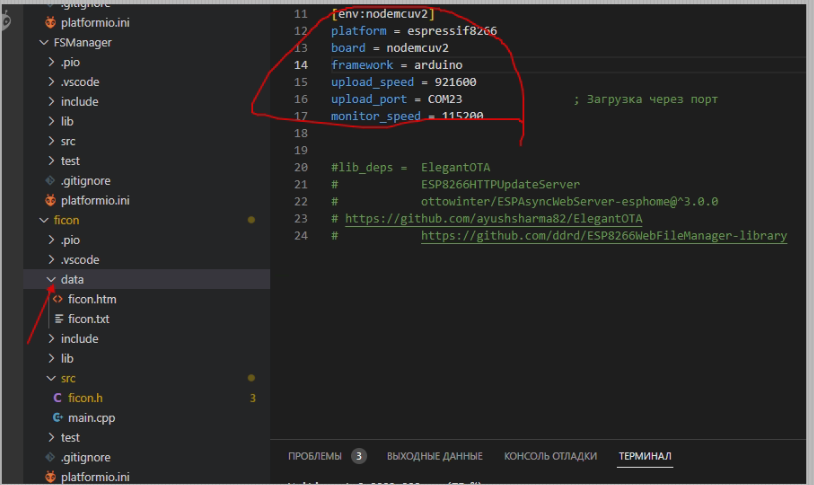Click line number 14 in the gutter

coord(301,65)
